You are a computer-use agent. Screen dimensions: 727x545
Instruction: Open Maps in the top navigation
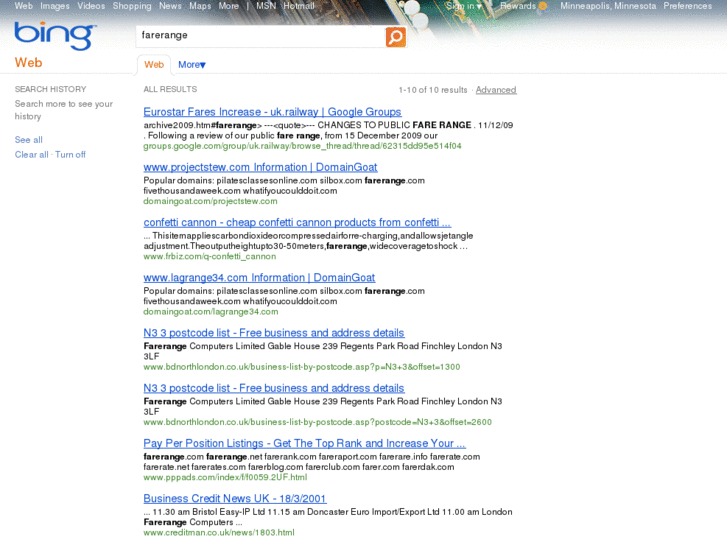pos(200,6)
